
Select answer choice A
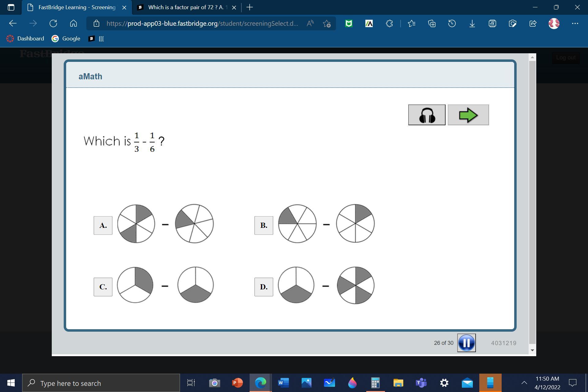[103, 225]
